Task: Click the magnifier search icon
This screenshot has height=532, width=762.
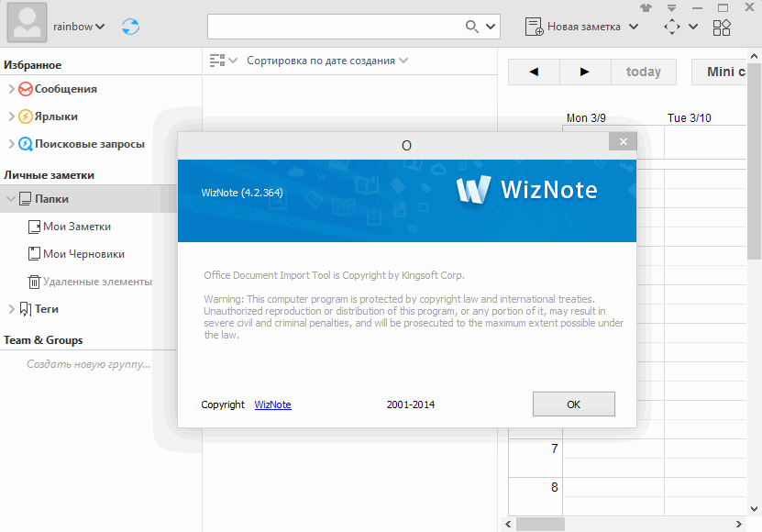Action: click(471, 27)
